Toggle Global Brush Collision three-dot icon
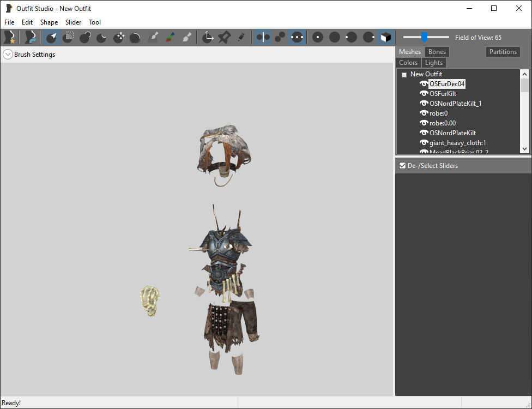532x409 pixels. (x=297, y=37)
